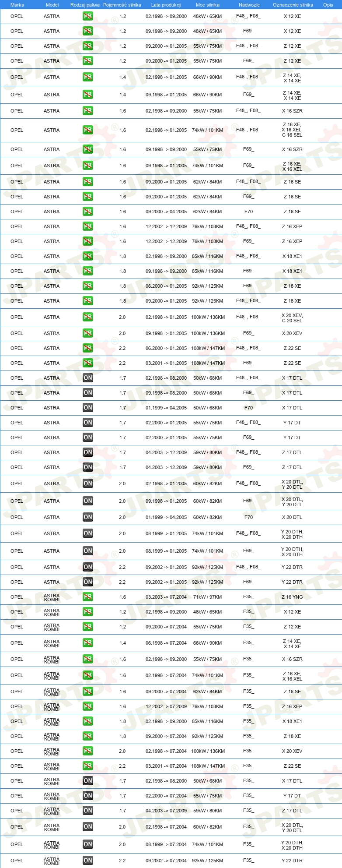The width and height of the screenshot is (342, 868).
Task: Click the 'Nadwozie' column header
Action: click(249, 5)
